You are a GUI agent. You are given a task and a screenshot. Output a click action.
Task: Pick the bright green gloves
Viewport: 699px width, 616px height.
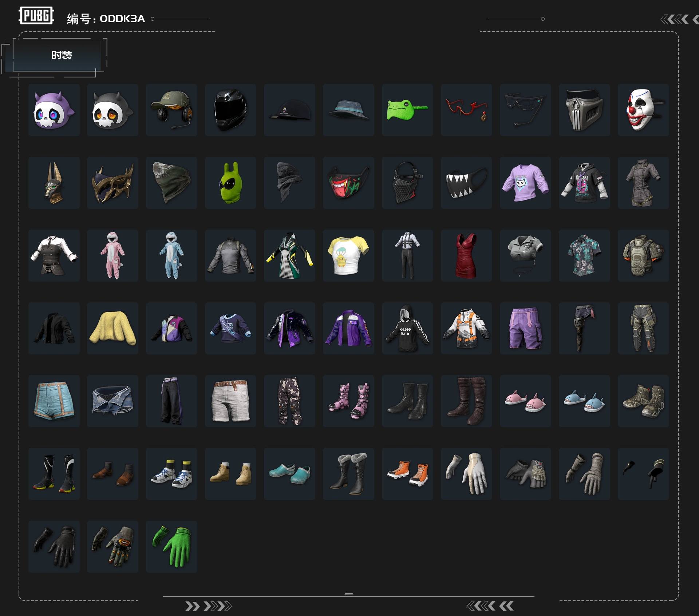[x=171, y=547]
